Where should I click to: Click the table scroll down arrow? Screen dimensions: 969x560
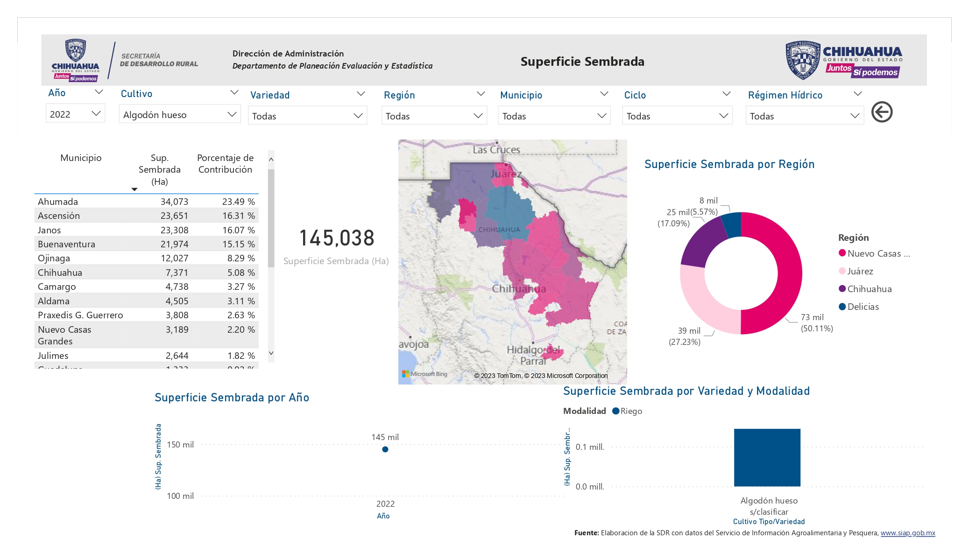(x=271, y=353)
